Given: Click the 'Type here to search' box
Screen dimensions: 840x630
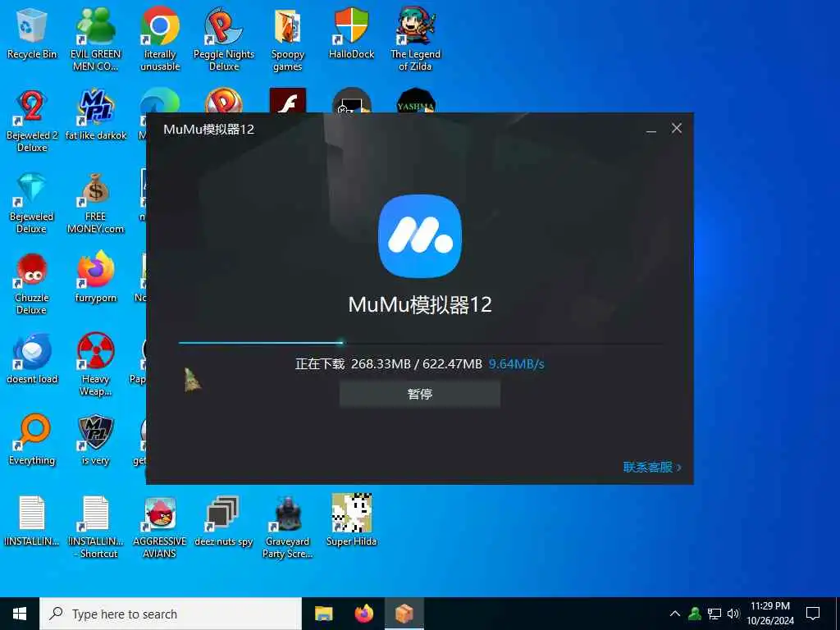Looking at the screenshot, I should click(x=171, y=614).
